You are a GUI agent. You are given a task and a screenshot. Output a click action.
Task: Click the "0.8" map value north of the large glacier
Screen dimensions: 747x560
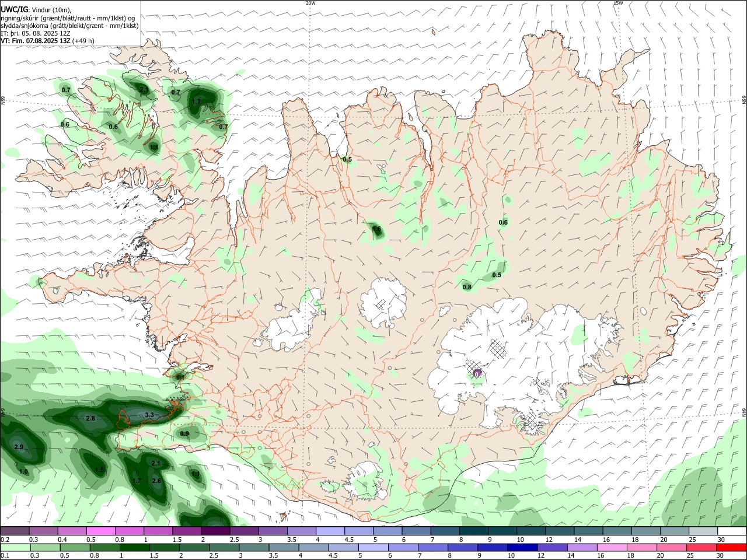pos(467,287)
